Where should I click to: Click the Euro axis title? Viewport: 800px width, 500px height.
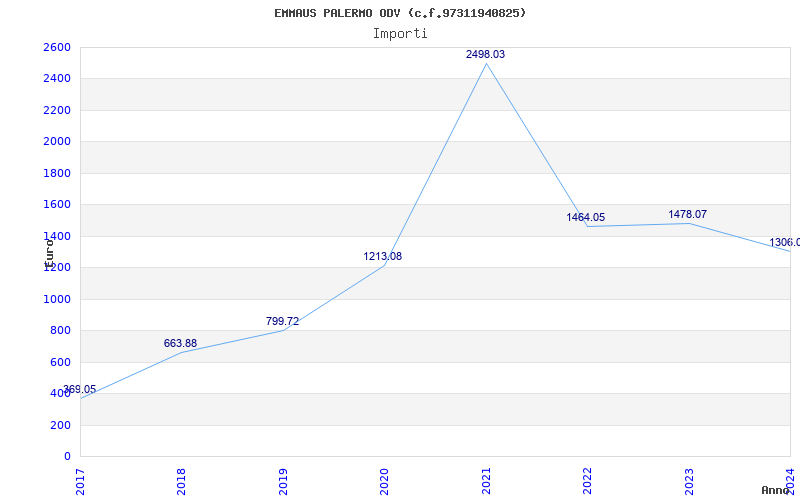[x=49, y=253]
